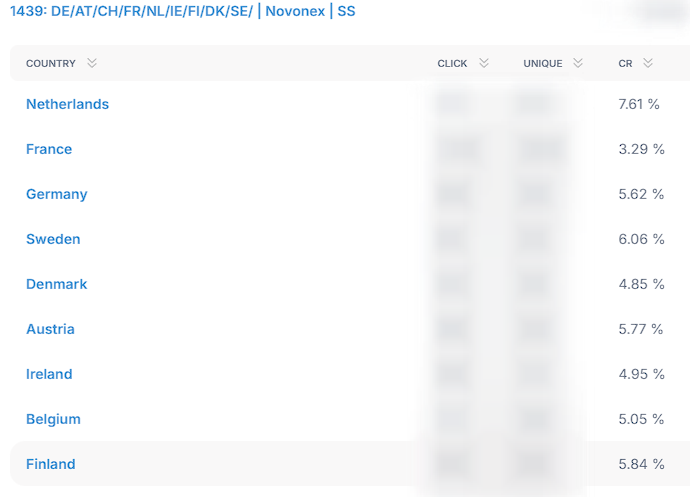Open the 1439 Novonex SS campaign title link
Image resolution: width=690 pixels, height=497 pixels.
(183, 11)
